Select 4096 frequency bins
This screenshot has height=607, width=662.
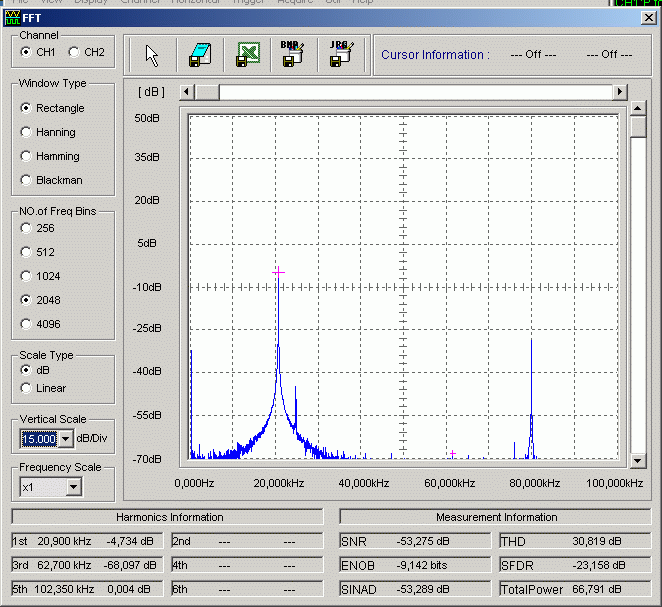click(26, 324)
